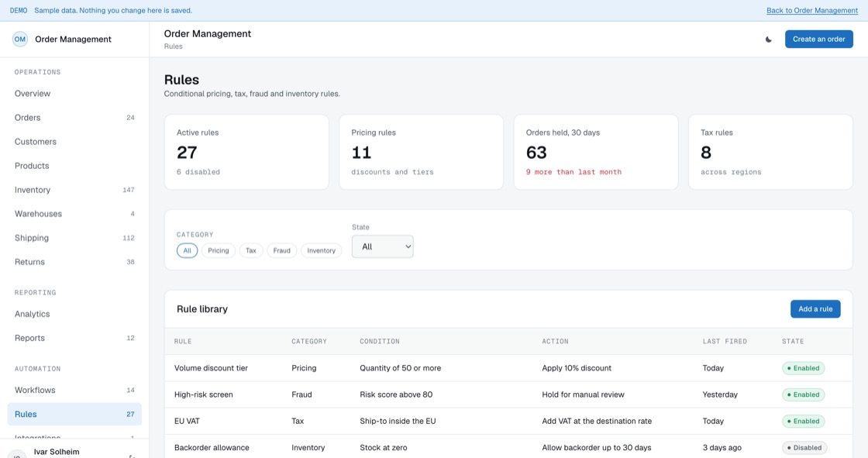Go to Warehouses in the sidebar
Screen dimensions: 868x458
coord(74,214)
